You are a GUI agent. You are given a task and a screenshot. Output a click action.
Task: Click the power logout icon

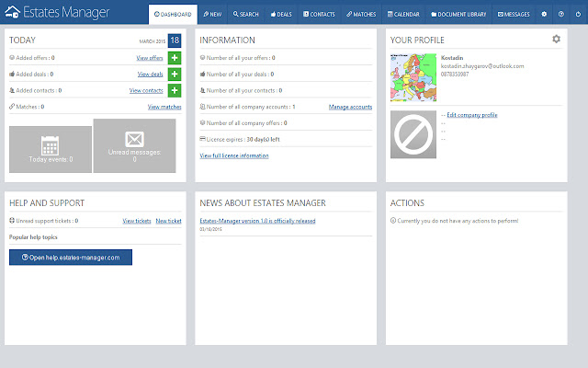[578, 15]
